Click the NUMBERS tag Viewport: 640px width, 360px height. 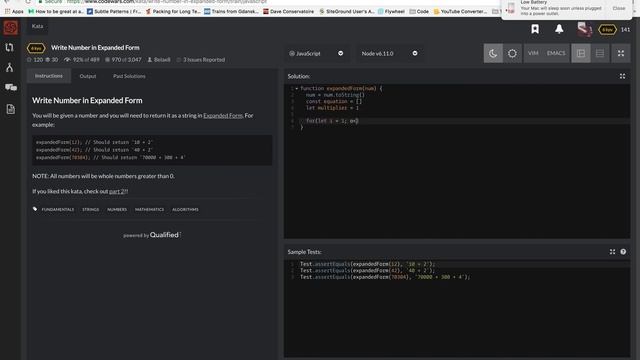pyautogui.click(x=117, y=209)
